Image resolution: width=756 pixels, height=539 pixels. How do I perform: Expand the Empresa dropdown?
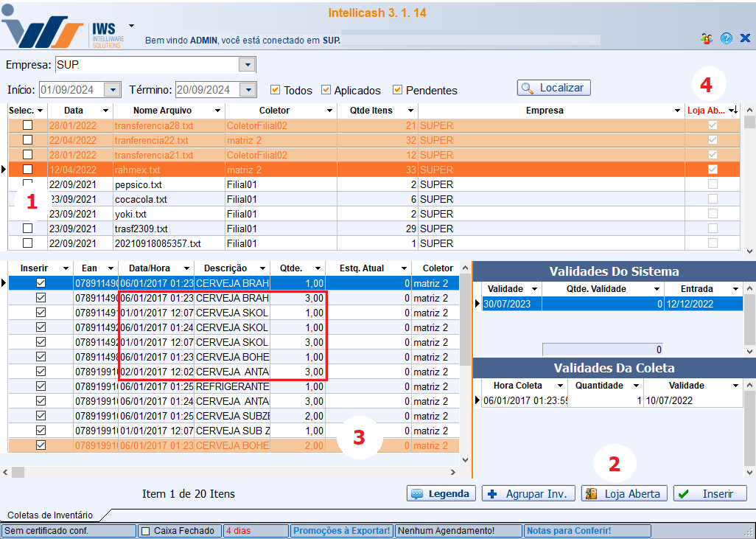tap(247, 65)
